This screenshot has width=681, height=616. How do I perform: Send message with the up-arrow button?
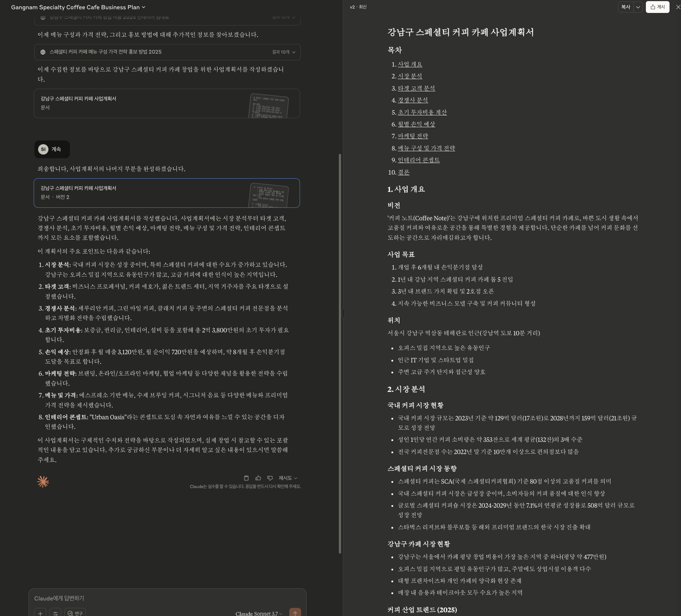pos(295,613)
